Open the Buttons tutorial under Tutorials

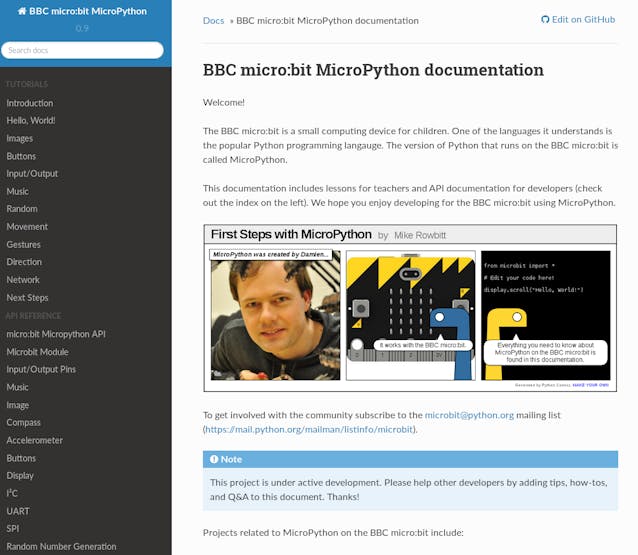coord(21,156)
